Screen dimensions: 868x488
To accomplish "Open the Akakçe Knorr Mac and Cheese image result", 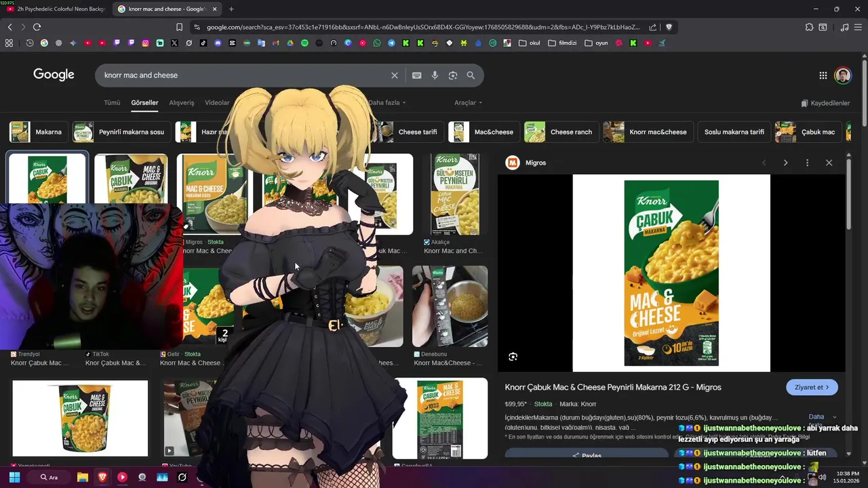I will [454, 195].
